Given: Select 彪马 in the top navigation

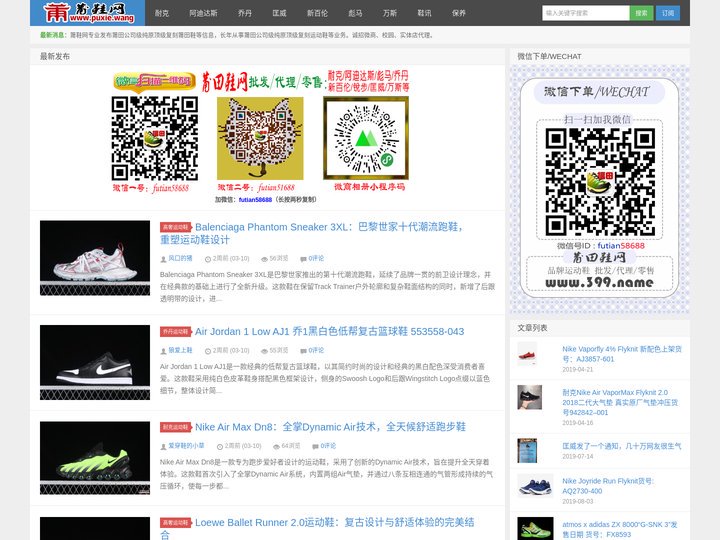Looking at the screenshot, I should (x=355, y=13).
